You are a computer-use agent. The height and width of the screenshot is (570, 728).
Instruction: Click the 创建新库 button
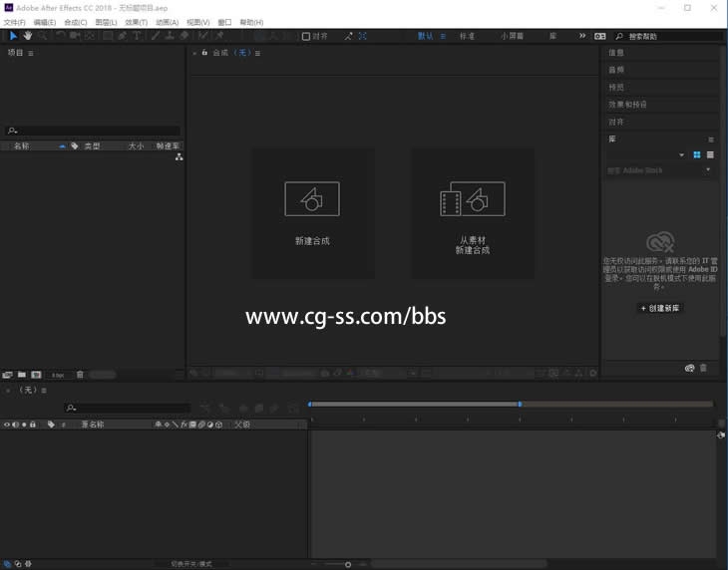pyautogui.click(x=659, y=308)
